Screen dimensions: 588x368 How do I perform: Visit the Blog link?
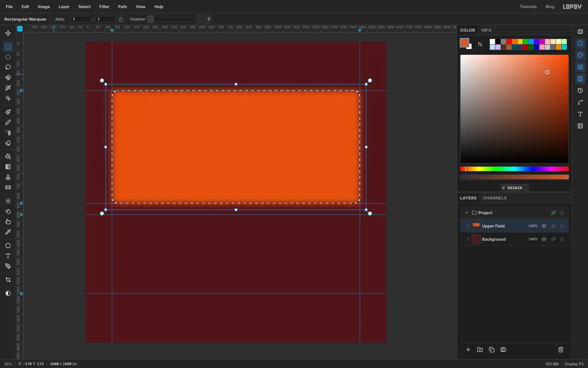point(550,7)
